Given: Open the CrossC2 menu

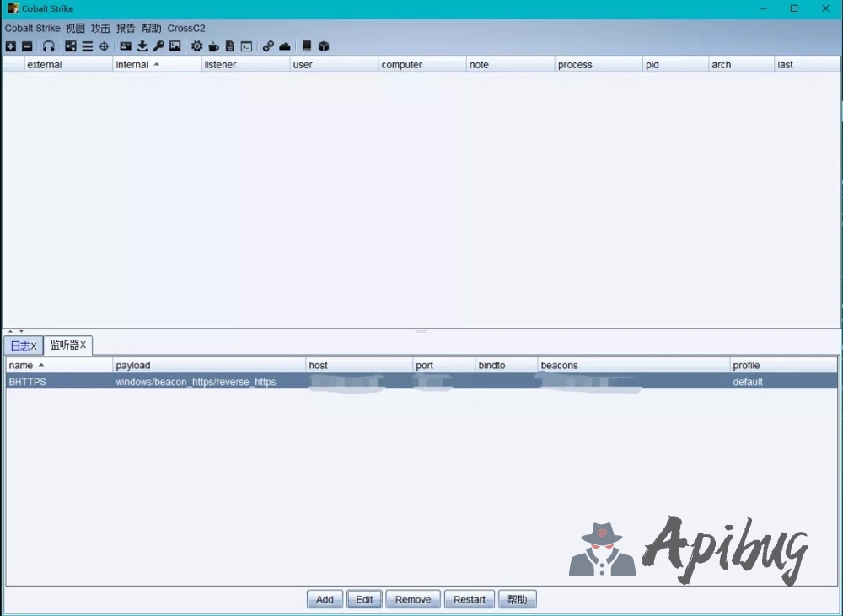Looking at the screenshot, I should [186, 28].
